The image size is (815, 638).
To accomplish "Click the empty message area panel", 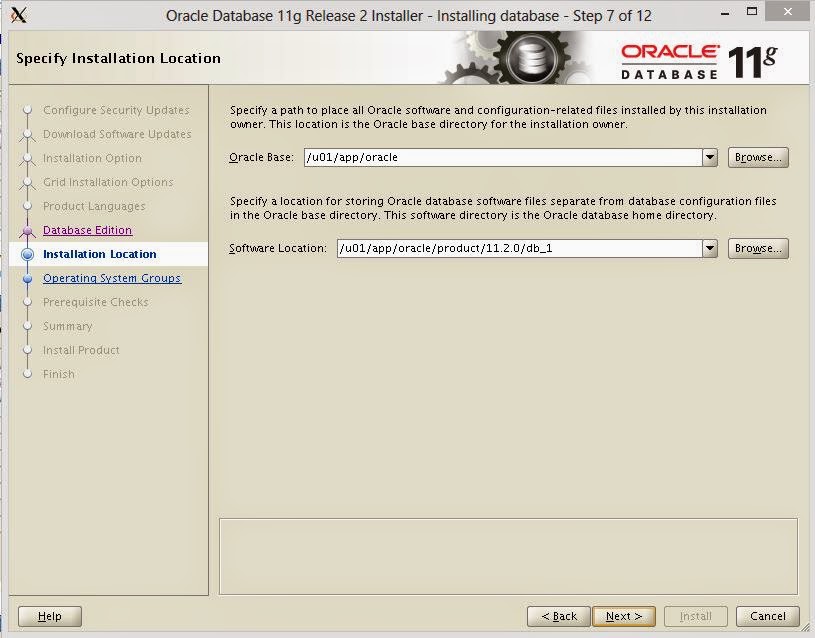I will 508,556.
